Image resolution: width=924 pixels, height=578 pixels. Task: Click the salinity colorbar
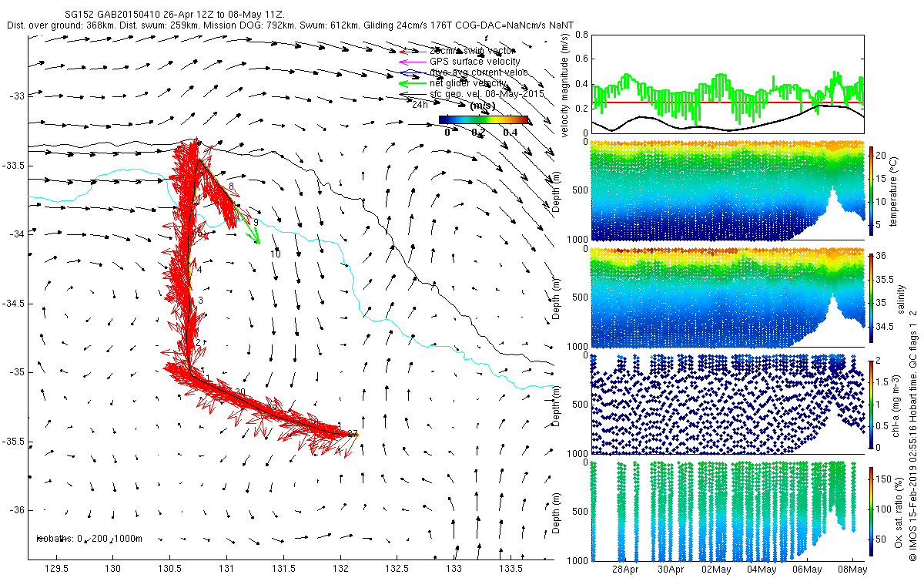click(872, 297)
